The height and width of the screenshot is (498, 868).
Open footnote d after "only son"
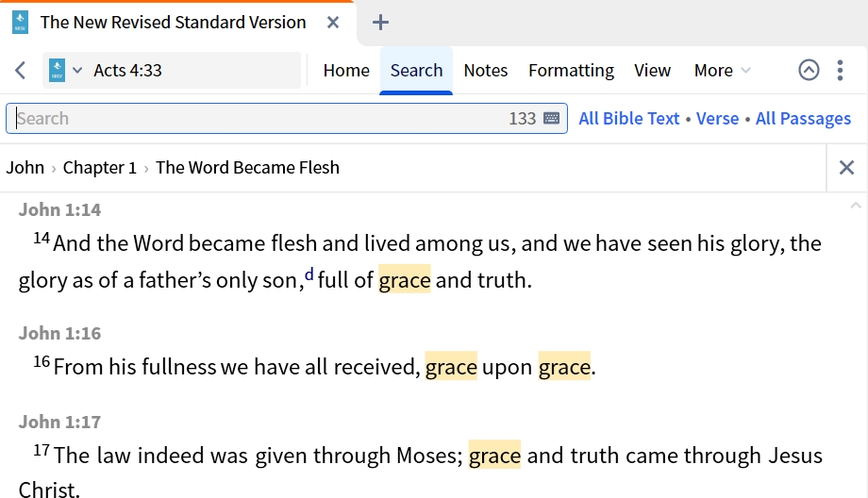(309, 274)
